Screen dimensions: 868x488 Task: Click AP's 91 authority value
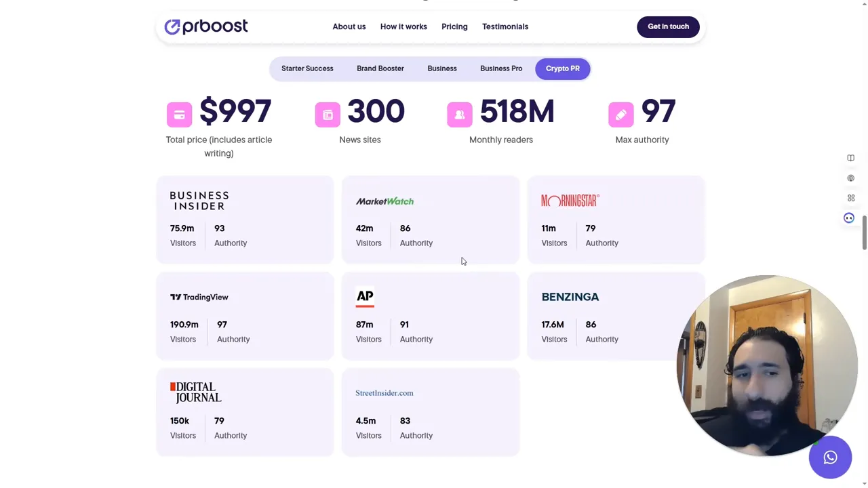click(x=404, y=325)
